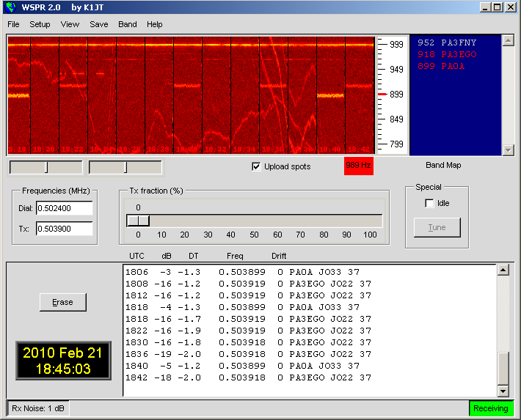Open the File menu
Image resolution: width=521 pixels, height=420 pixels.
click(x=13, y=24)
